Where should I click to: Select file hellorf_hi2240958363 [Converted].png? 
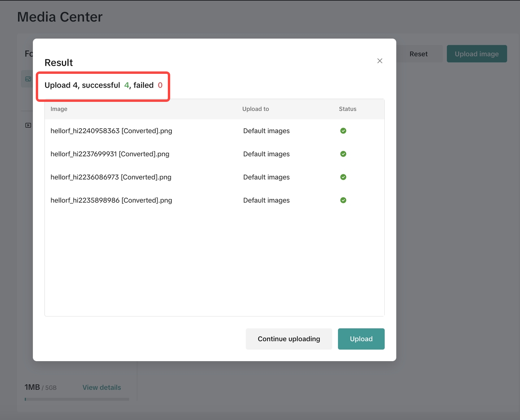point(111,131)
